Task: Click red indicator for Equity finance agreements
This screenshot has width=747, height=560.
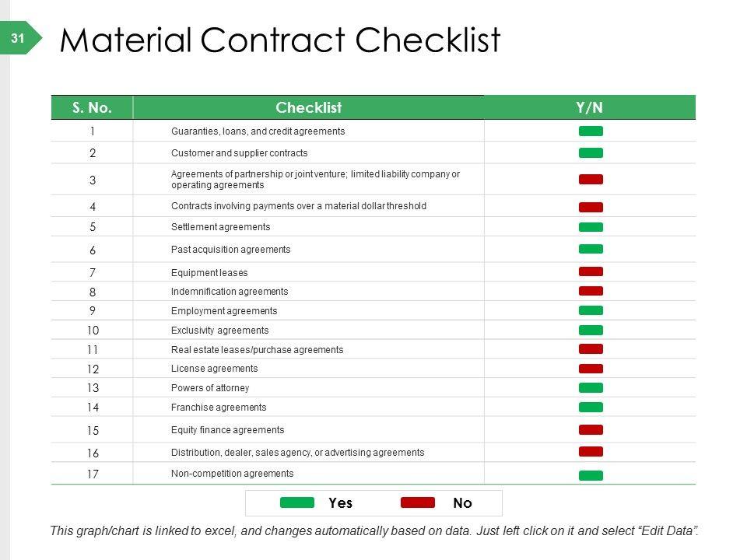Action: pos(591,429)
